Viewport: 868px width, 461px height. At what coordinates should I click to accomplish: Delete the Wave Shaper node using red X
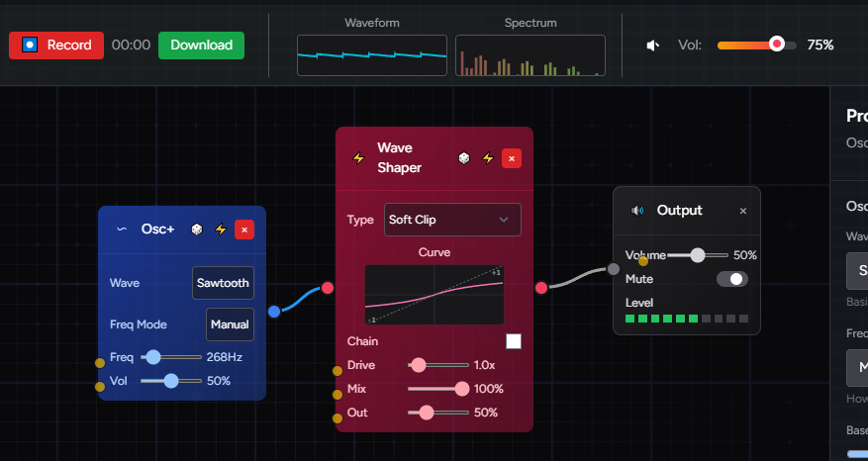[x=511, y=158]
